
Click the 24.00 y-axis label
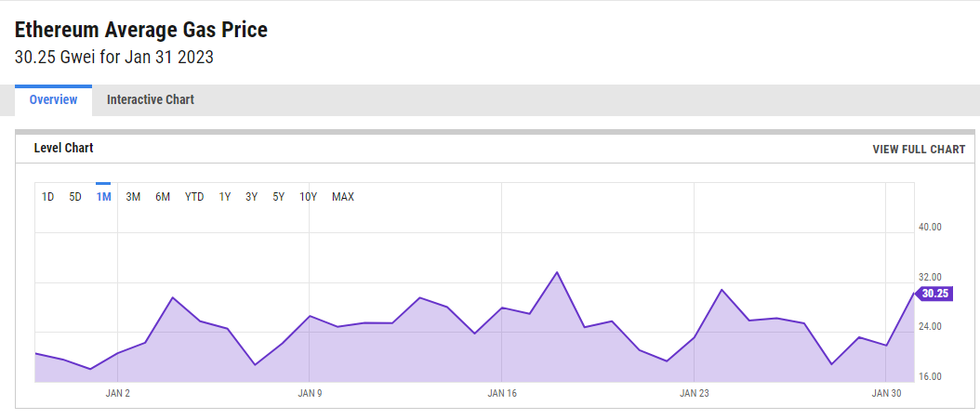pos(930,327)
